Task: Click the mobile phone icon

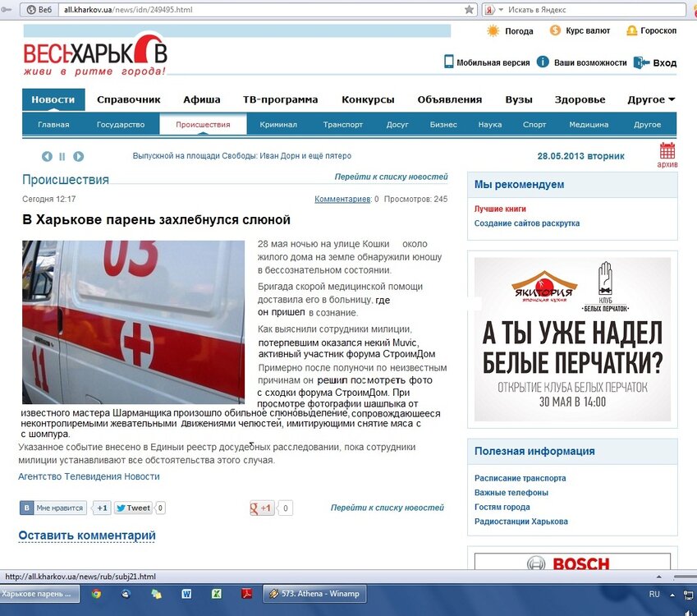Action: tap(448, 62)
